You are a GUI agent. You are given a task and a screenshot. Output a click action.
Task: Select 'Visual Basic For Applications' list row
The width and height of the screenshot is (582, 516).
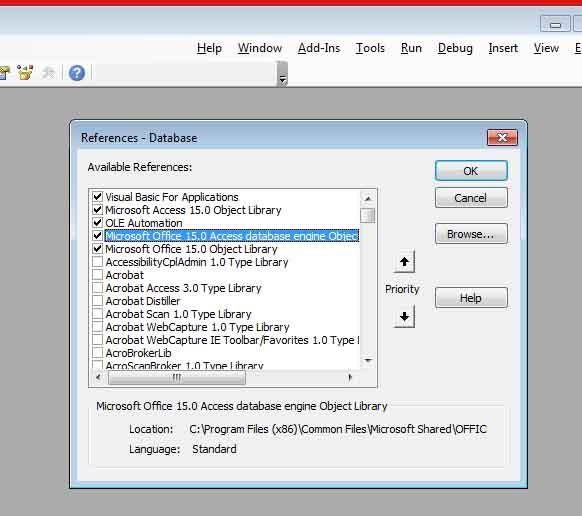(232, 196)
